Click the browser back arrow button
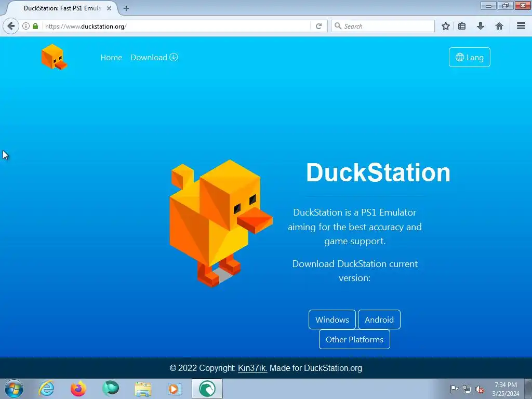 (11, 26)
